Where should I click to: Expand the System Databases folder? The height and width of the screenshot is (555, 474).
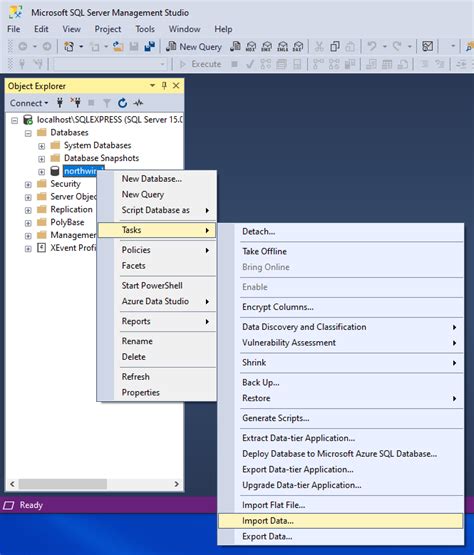tap(41, 146)
